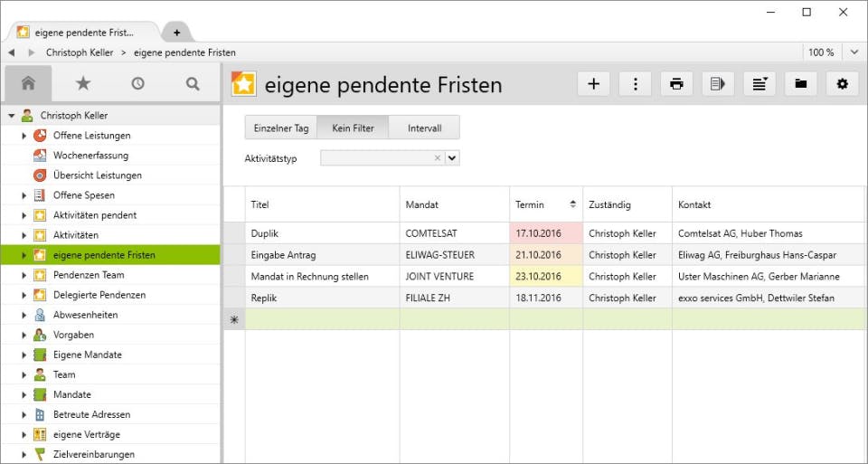Click the eigene Verträge icon
Screen dimensions: 868x464
[40, 434]
